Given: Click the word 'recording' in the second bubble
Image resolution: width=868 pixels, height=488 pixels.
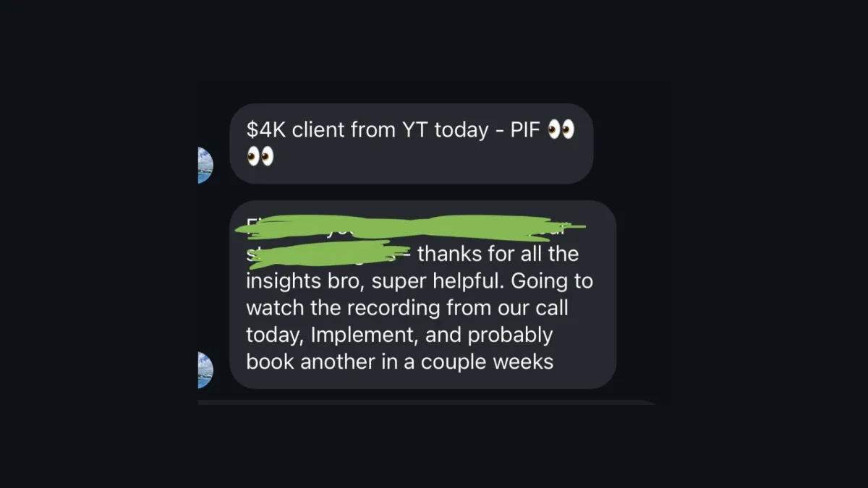Looking at the screenshot, I should tap(393, 307).
